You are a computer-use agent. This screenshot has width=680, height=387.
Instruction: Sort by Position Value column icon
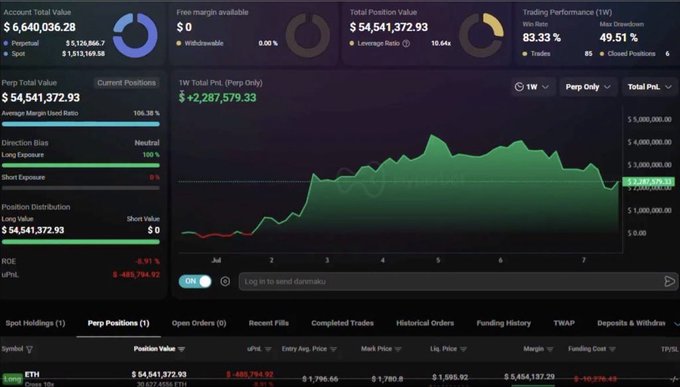pyautogui.click(x=181, y=349)
